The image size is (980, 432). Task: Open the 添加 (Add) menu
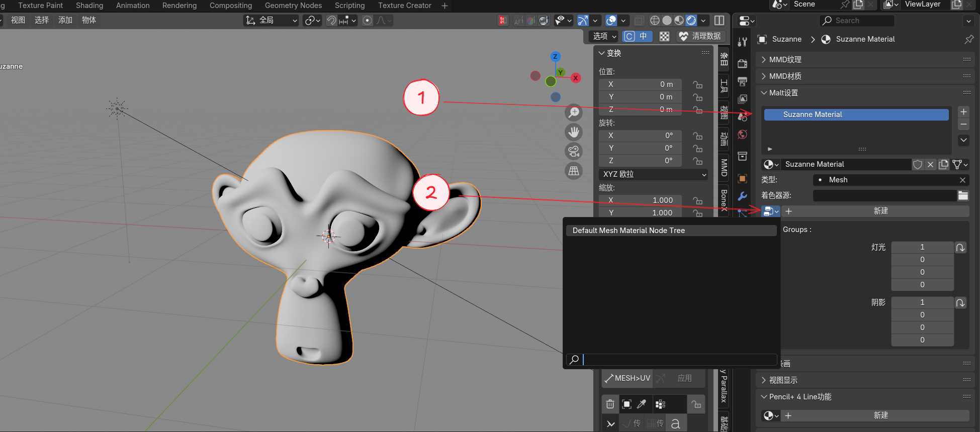click(65, 20)
